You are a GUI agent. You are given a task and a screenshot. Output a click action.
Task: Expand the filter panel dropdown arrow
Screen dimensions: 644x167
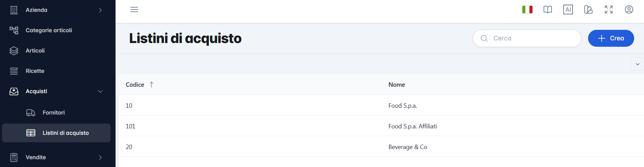(638, 64)
